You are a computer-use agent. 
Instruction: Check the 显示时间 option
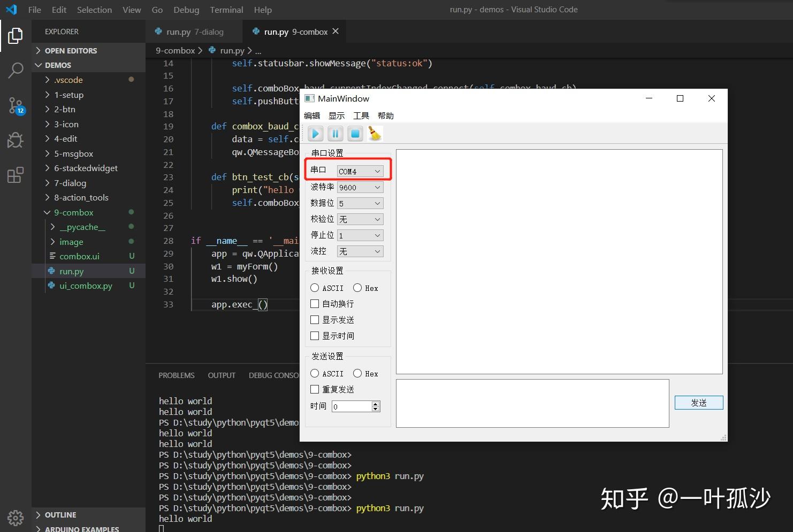click(315, 335)
